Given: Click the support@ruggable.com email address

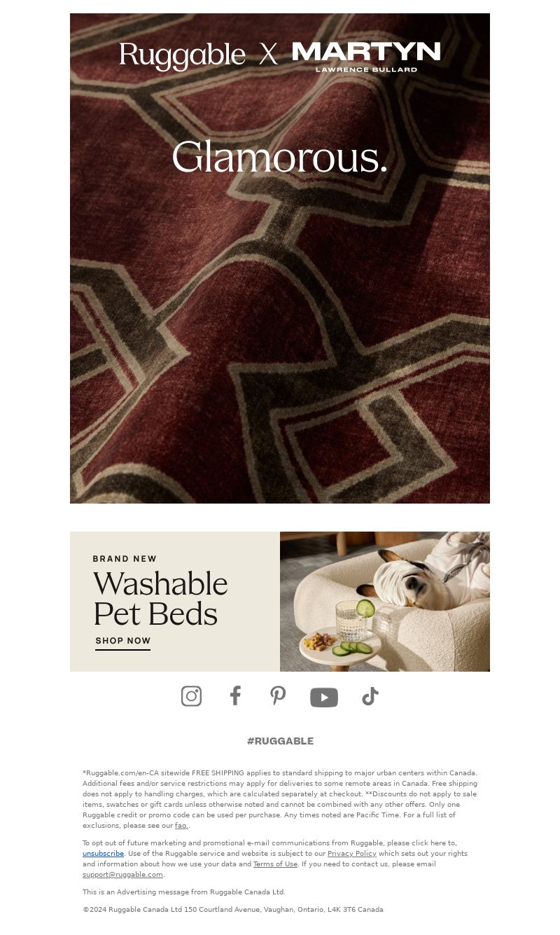Looking at the screenshot, I should click(x=122, y=875).
